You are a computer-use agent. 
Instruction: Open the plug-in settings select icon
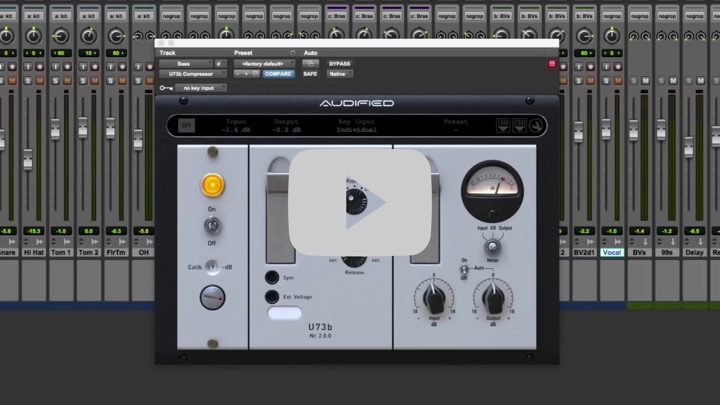256,74
